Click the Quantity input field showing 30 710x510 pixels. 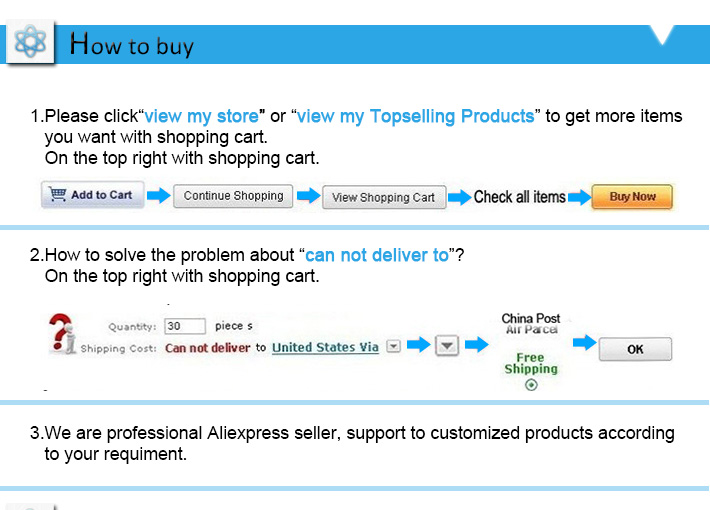pyautogui.click(x=184, y=326)
